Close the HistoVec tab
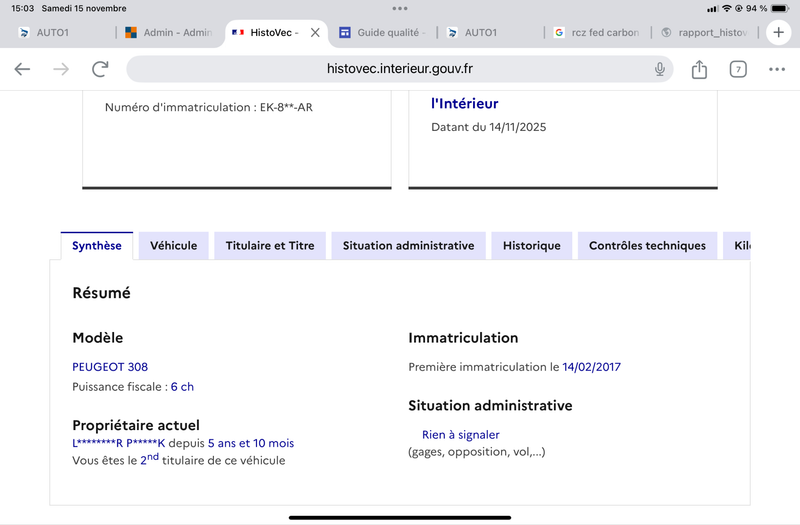Screen dimensions: 800x525 [315, 32]
